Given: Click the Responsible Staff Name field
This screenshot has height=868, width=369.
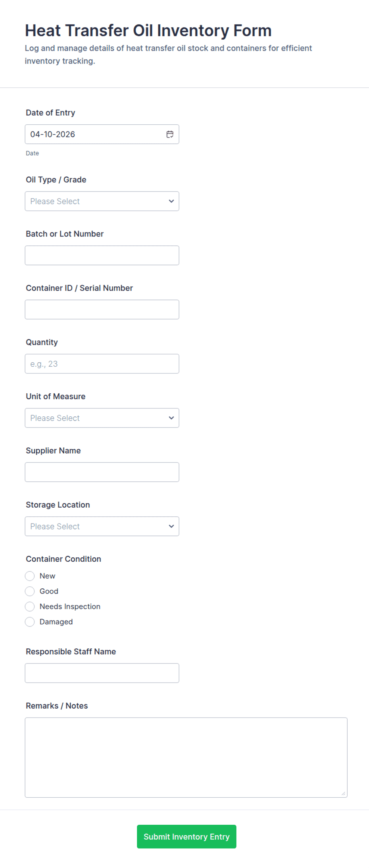Looking at the screenshot, I should point(102,673).
